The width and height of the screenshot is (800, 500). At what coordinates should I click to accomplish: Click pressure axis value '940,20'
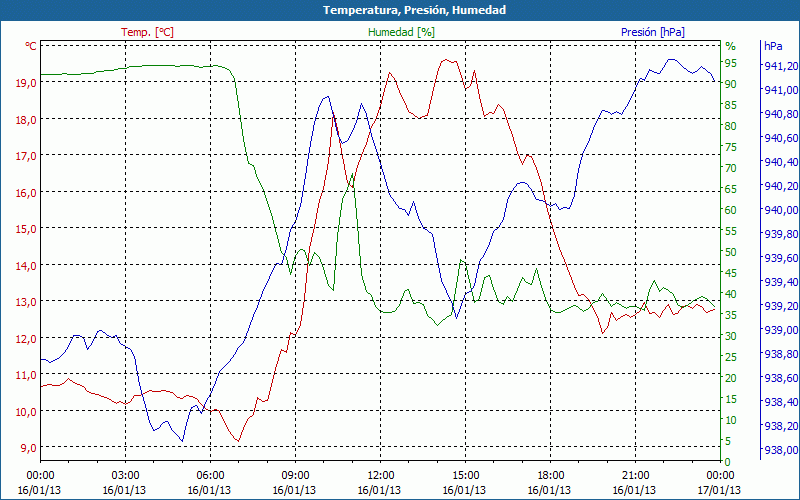coord(781,186)
